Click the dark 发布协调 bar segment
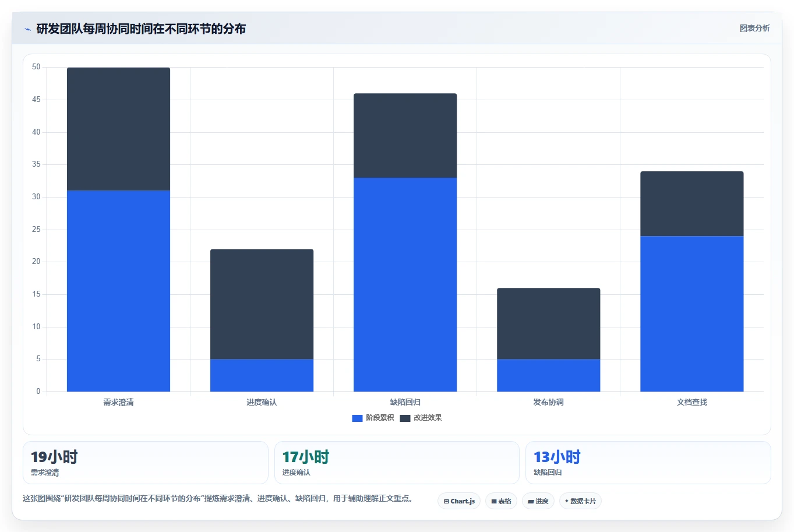 (x=548, y=323)
